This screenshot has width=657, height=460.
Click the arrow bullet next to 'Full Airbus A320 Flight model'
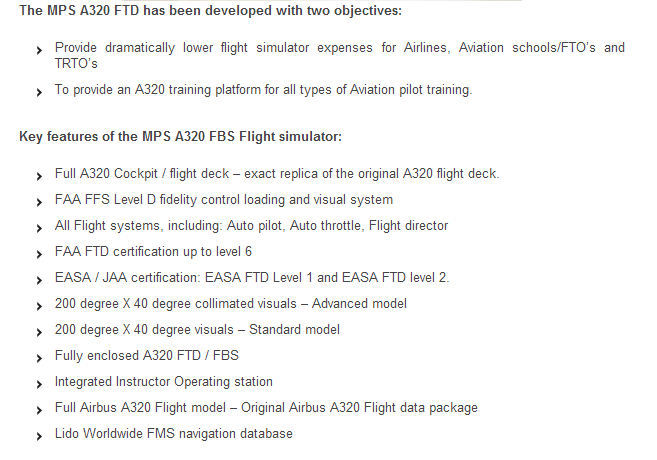click(39, 410)
